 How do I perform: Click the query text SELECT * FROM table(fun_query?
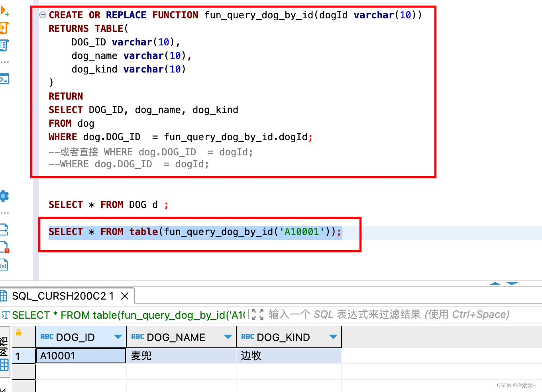tap(129, 315)
